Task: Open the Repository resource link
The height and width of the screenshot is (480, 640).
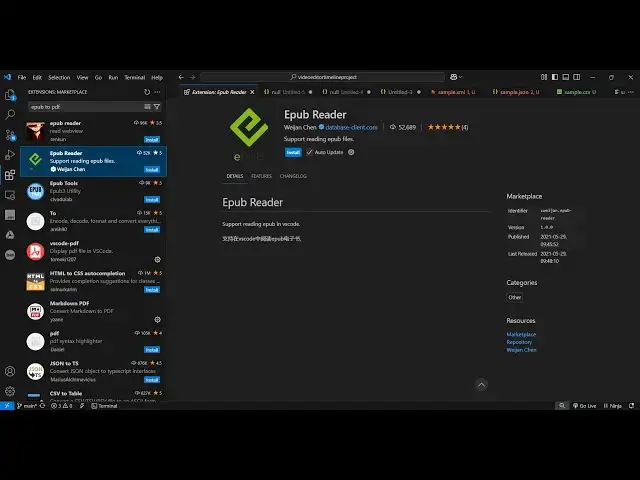Action: click(x=519, y=342)
